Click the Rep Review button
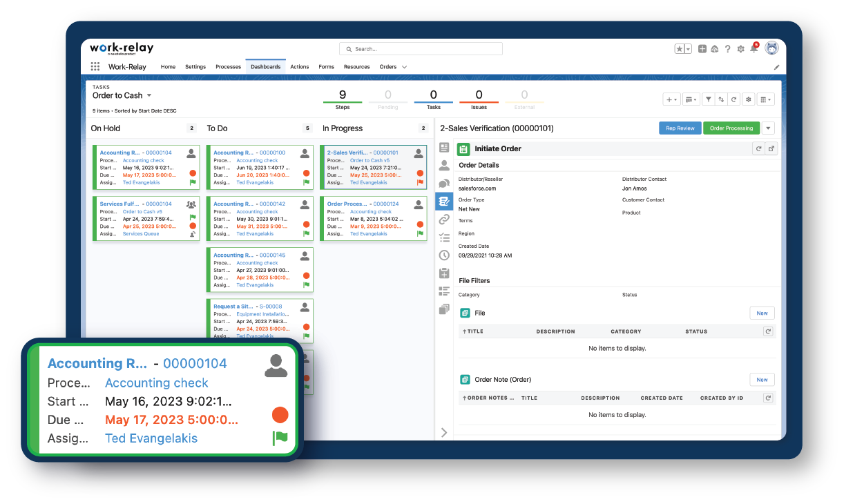Screen dimensions: 844x504 coord(680,128)
